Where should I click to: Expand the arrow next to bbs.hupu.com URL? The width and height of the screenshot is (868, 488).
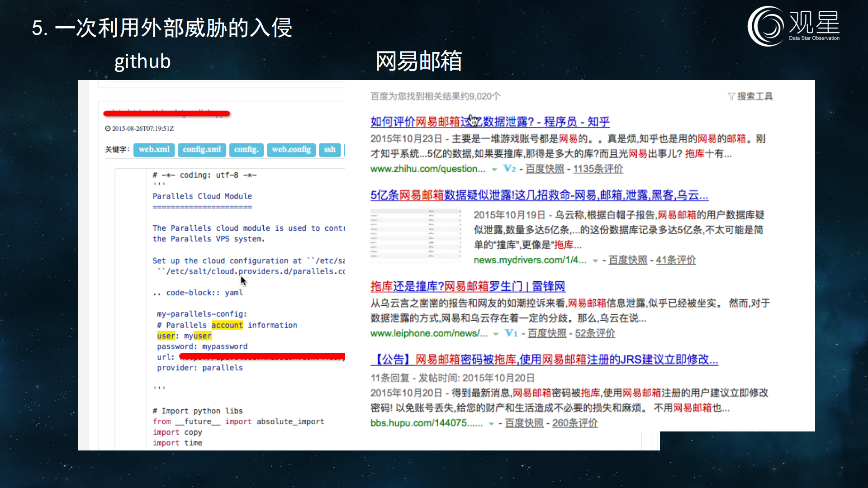pos(492,424)
